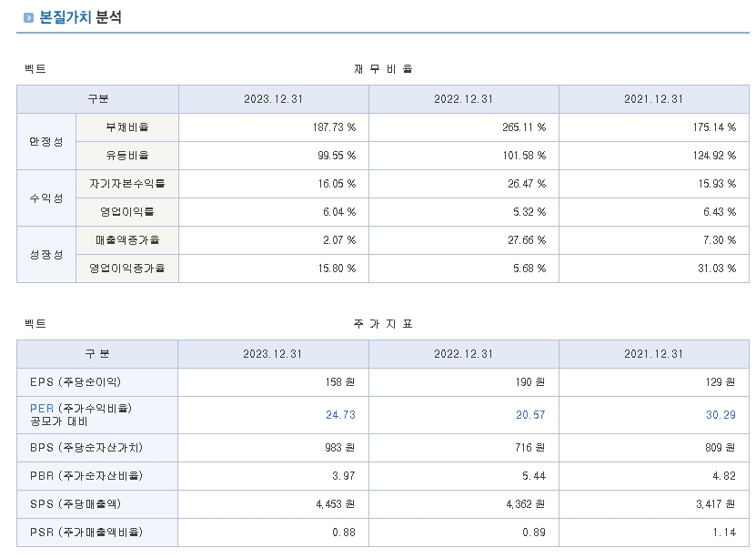Click the 성장성 category cell
Screen dimensions: 756x558
point(46,254)
